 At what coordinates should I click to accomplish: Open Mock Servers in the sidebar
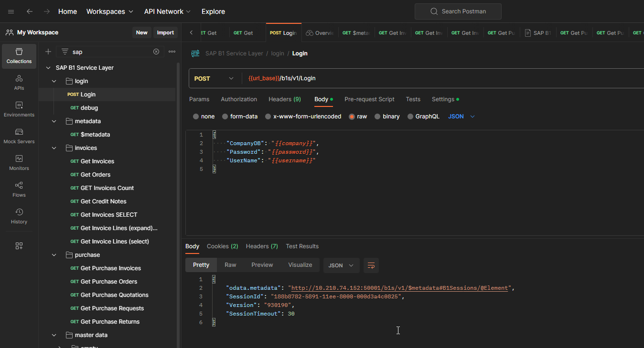coord(19,137)
